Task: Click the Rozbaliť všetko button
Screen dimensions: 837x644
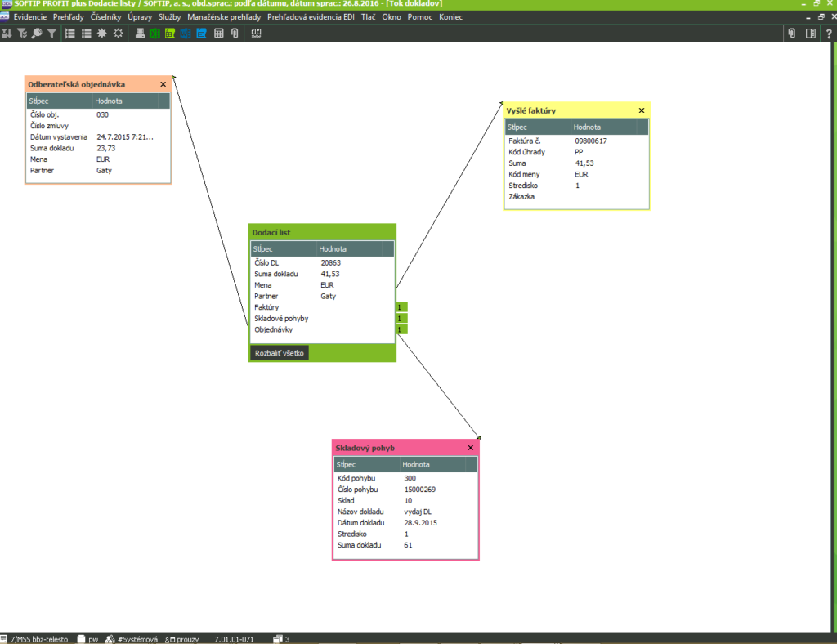Action: pos(279,353)
